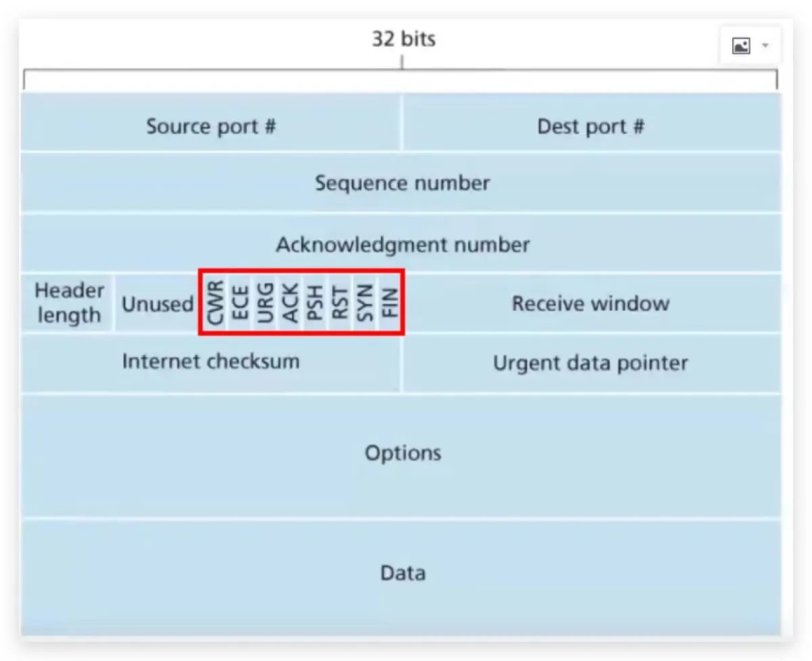Select the Urgent data pointer field
The height and width of the screenshot is (661, 812).
pyautogui.click(x=591, y=363)
